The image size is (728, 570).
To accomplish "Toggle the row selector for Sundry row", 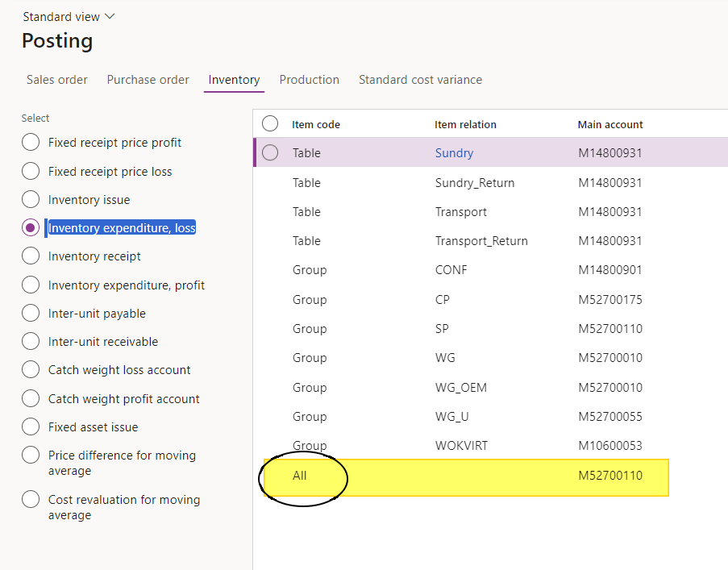I will pyautogui.click(x=270, y=153).
